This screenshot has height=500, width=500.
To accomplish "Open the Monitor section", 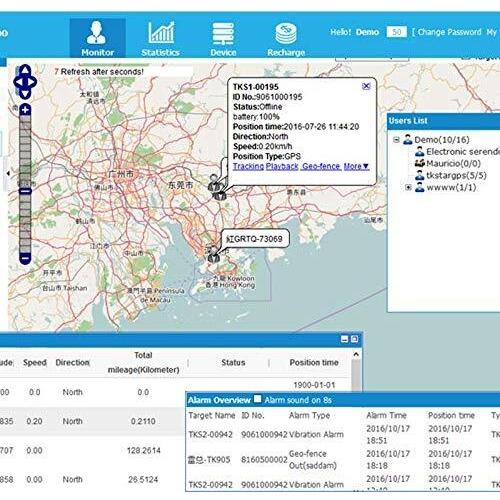I will click(x=97, y=38).
